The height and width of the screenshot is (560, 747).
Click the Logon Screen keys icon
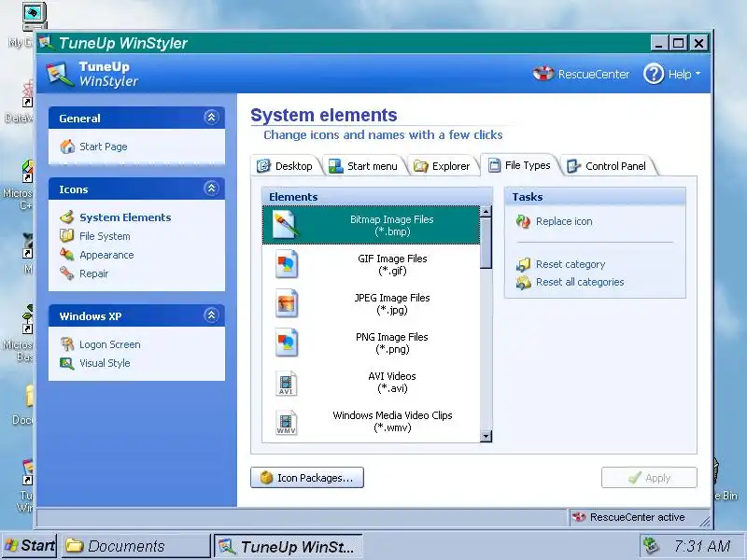(66, 343)
